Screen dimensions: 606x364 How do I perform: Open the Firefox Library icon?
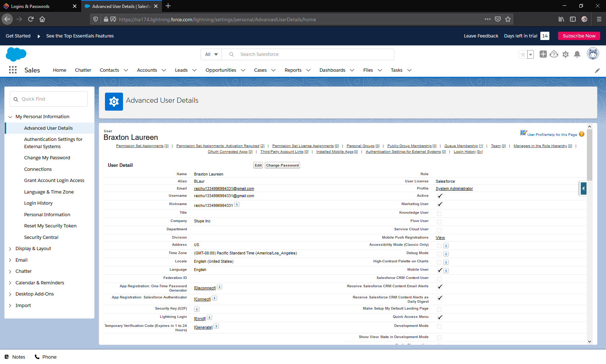pos(561,19)
